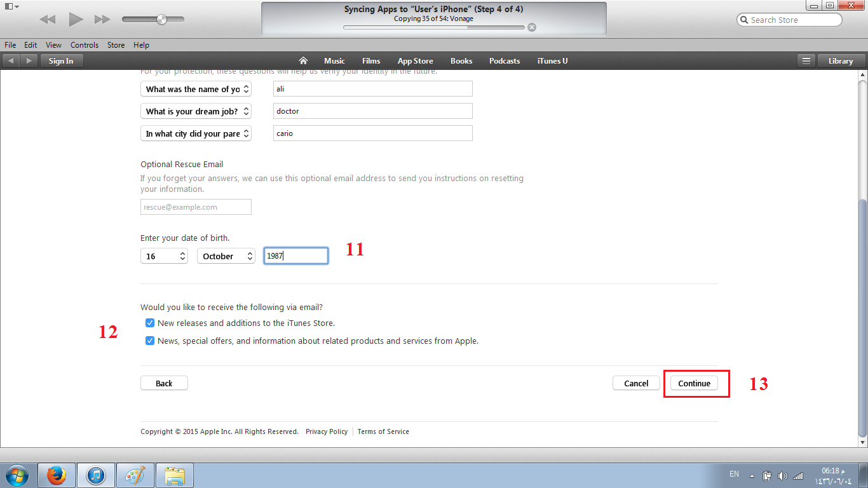Image resolution: width=868 pixels, height=488 pixels.
Task: Open Firefox from the taskbar
Action: pos(57,475)
